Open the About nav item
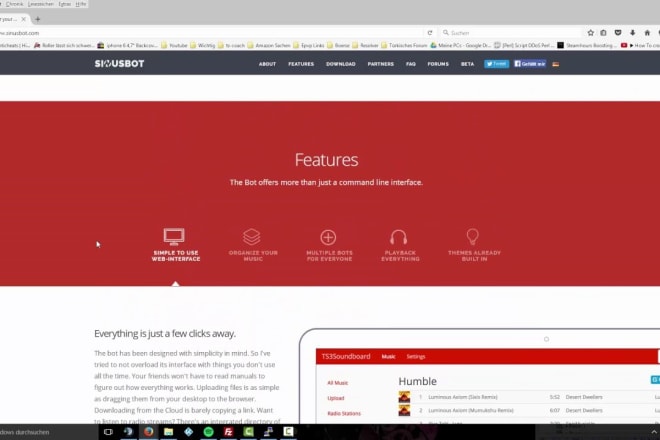This screenshot has width=660, height=440. tap(267, 64)
